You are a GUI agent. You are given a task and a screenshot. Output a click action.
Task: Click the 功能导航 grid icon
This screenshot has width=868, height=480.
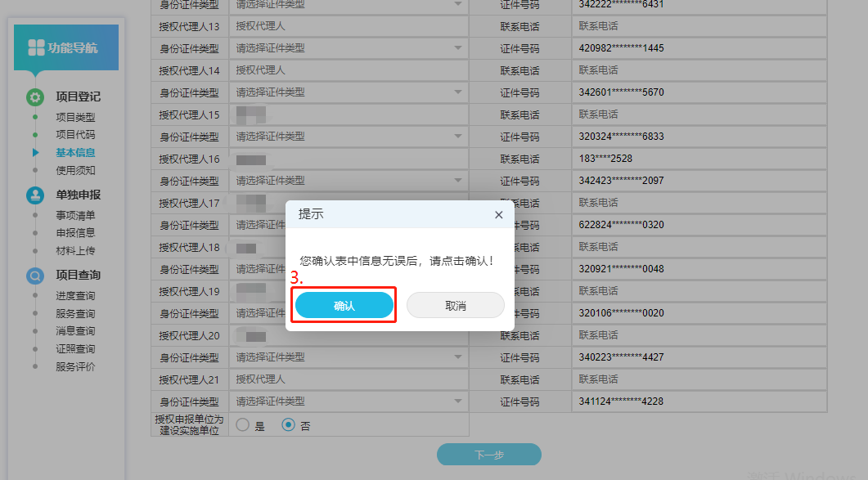pos(37,47)
